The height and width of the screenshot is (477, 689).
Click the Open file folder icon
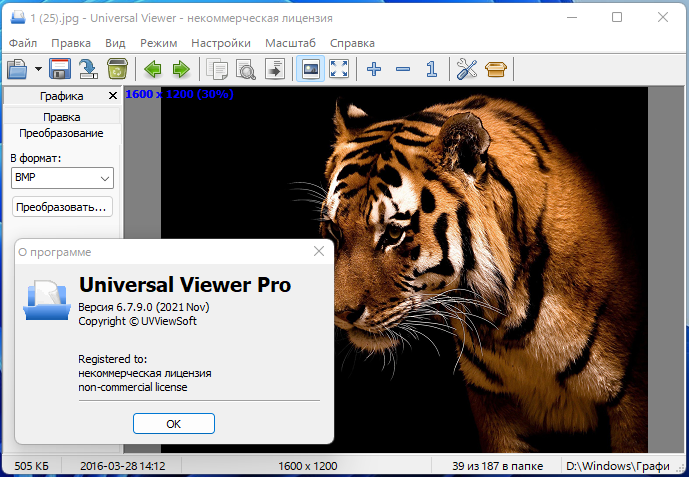click(x=17, y=69)
